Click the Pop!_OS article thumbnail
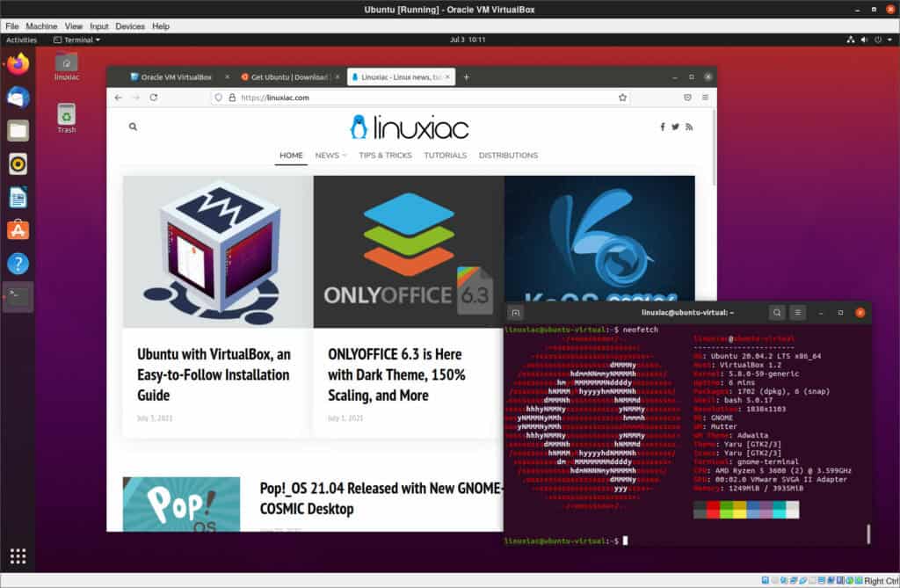Screen dimensions: 900x588 181,505
